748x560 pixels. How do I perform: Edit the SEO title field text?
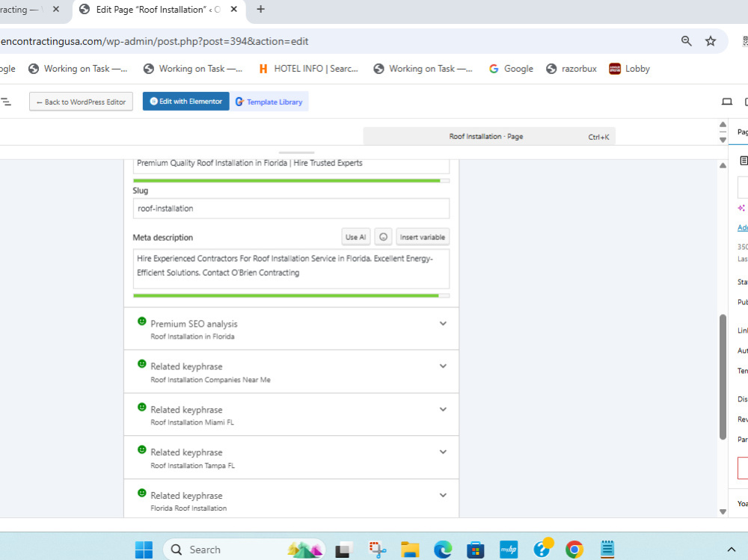pos(291,164)
